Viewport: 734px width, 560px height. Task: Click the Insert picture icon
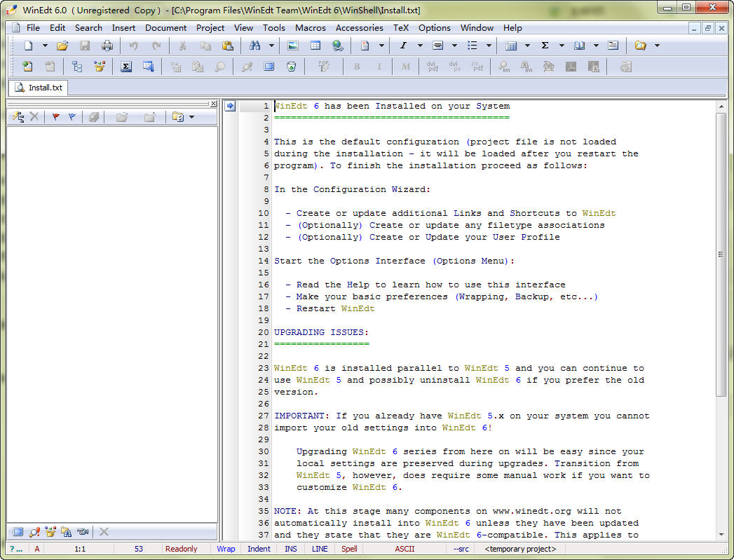[293, 46]
